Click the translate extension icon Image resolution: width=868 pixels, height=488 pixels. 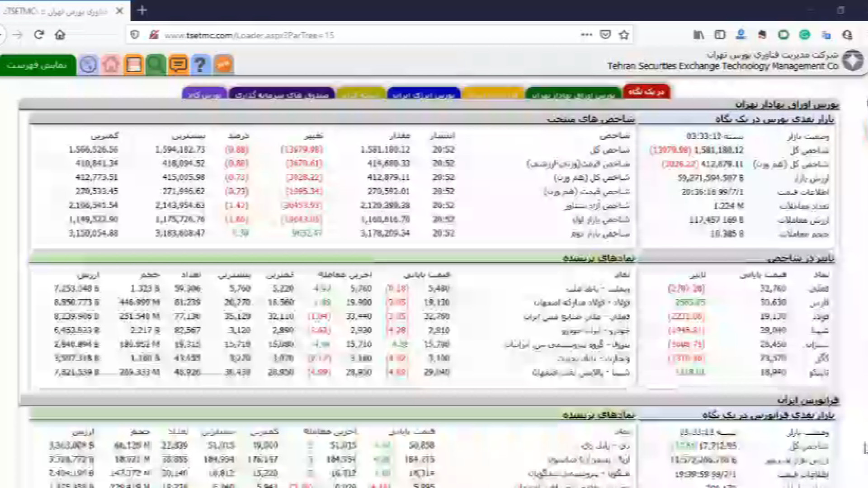826,35
